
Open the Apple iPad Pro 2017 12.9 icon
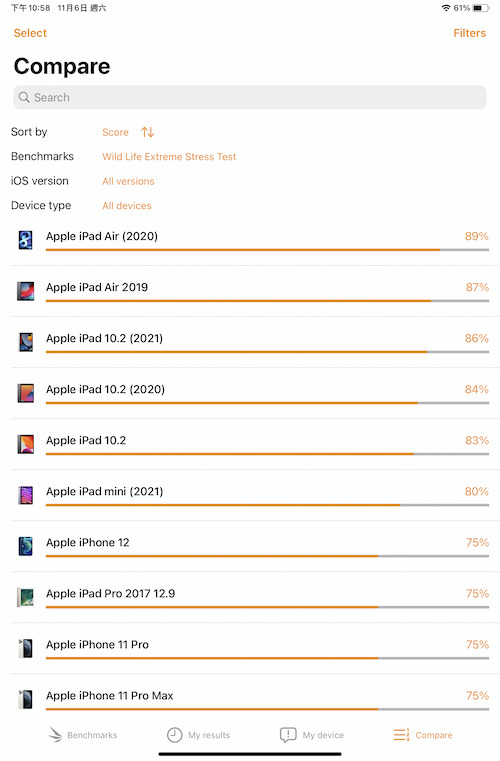click(25, 597)
